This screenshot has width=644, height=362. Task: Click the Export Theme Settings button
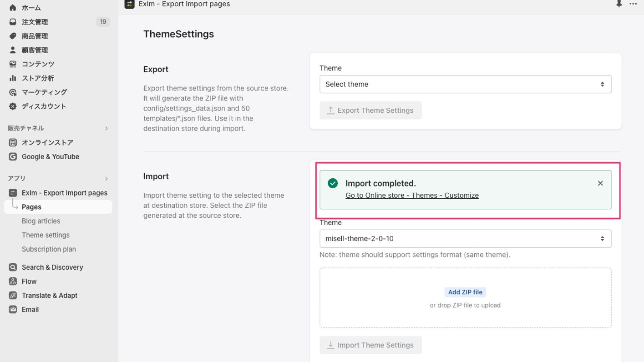click(370, 111)
